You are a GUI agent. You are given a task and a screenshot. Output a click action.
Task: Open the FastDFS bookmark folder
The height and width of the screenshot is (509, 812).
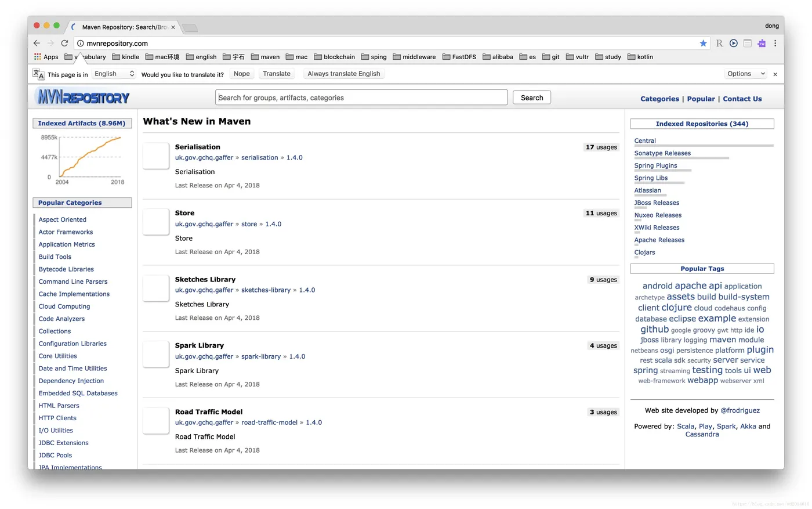459,57
